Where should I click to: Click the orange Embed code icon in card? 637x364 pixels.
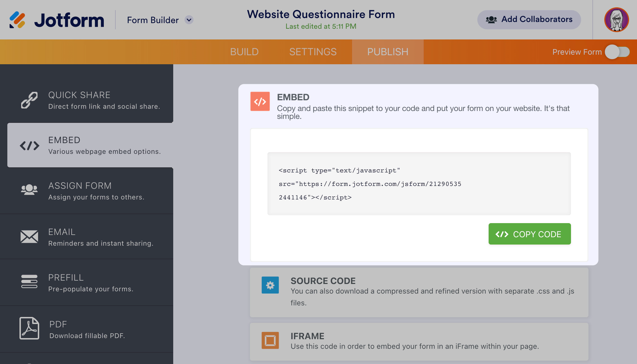tap(260, 101)
